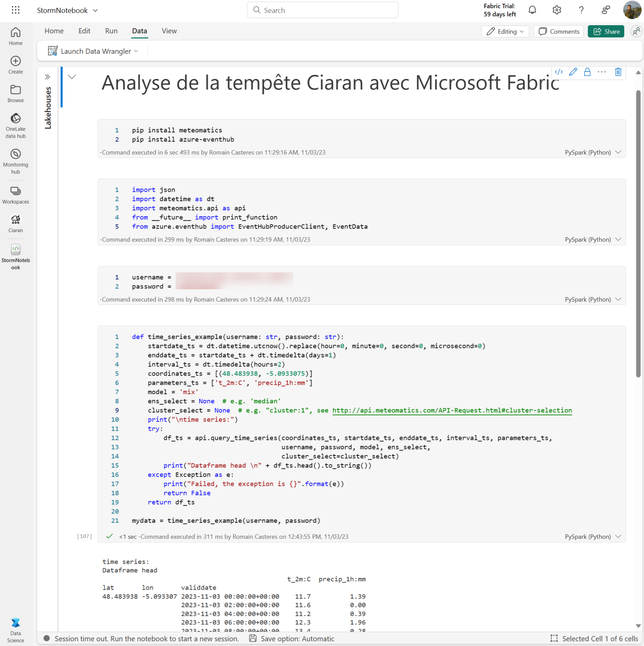This screenshot has width=644, height=646.
Task: Click the Share button
Action: point(606,31)
